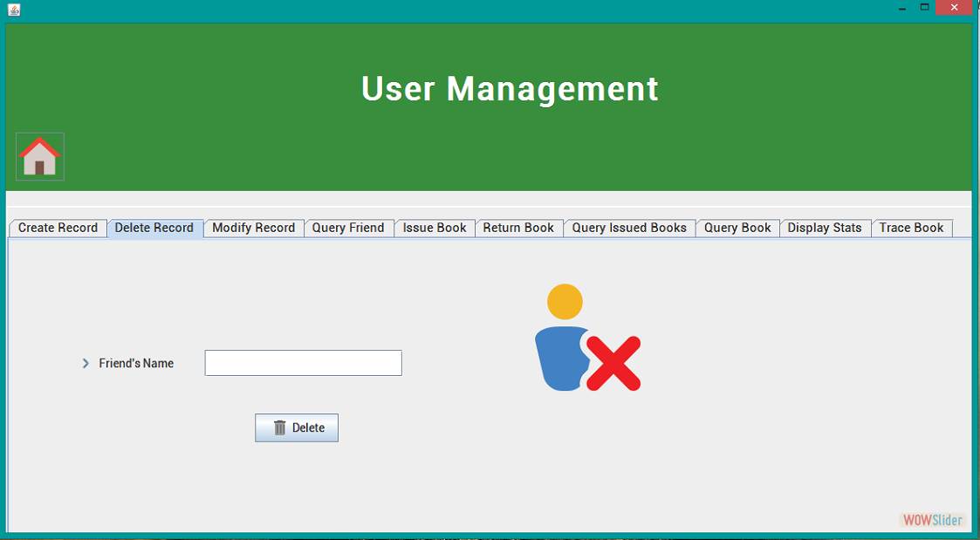Open the Issue Book tab
The height and width of the screenshot is (540, 980).
pos(435,228)
